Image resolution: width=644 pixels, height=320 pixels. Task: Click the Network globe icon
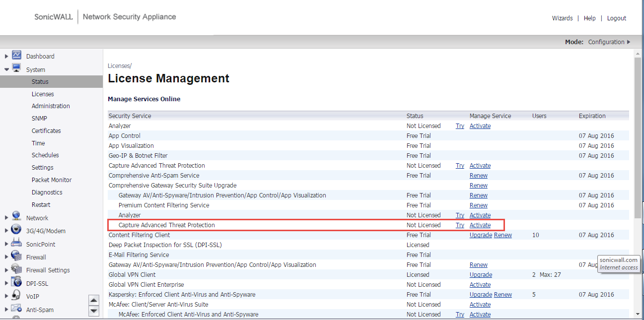16,217
